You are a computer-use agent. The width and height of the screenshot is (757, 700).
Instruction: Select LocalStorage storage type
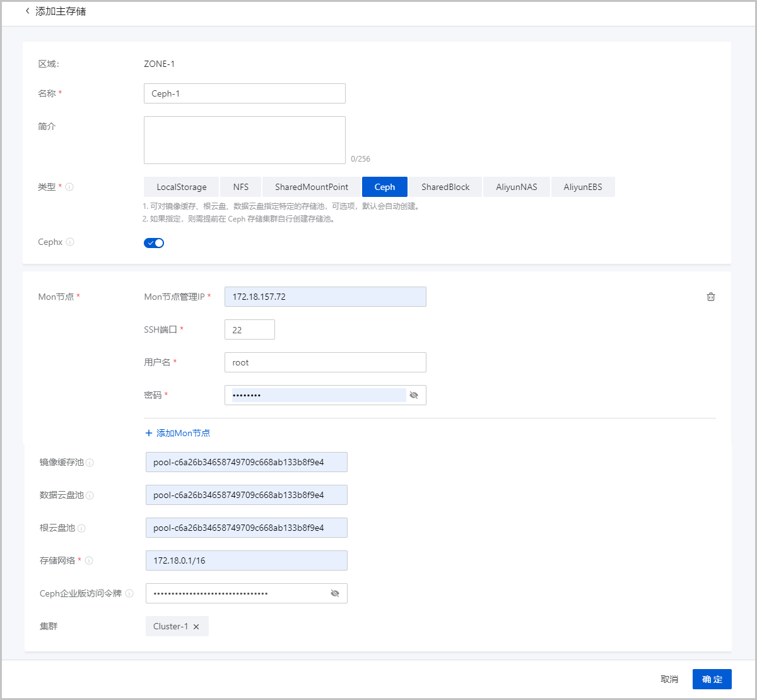(x=182, y=187)
